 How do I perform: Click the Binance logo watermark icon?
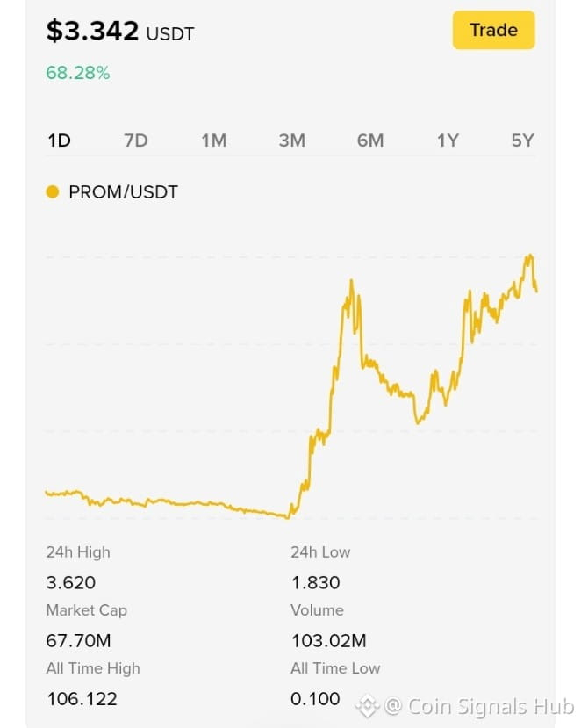[368, 706]
